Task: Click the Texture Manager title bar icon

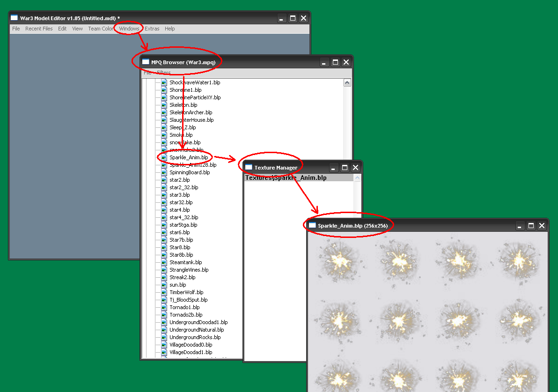Action: (249, 167)
